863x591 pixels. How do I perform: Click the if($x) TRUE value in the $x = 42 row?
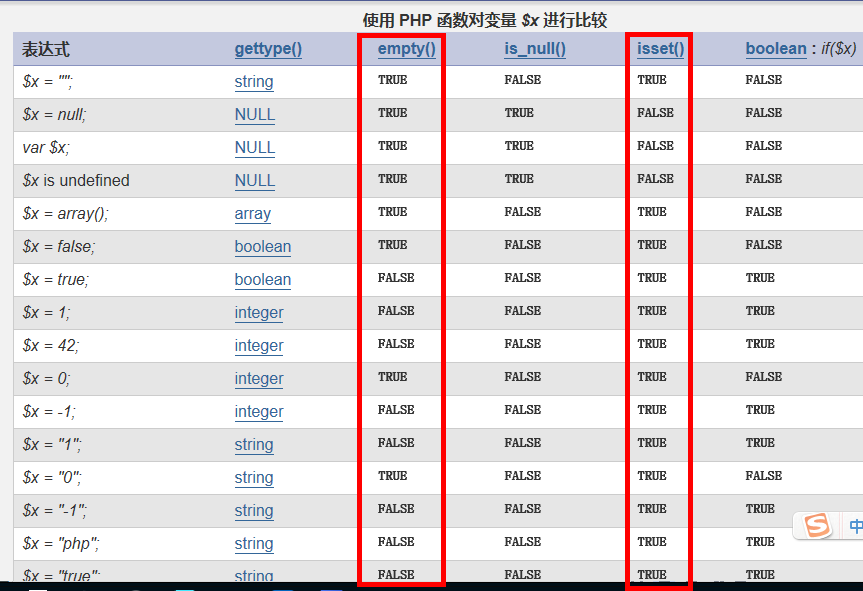coord(760,344)
